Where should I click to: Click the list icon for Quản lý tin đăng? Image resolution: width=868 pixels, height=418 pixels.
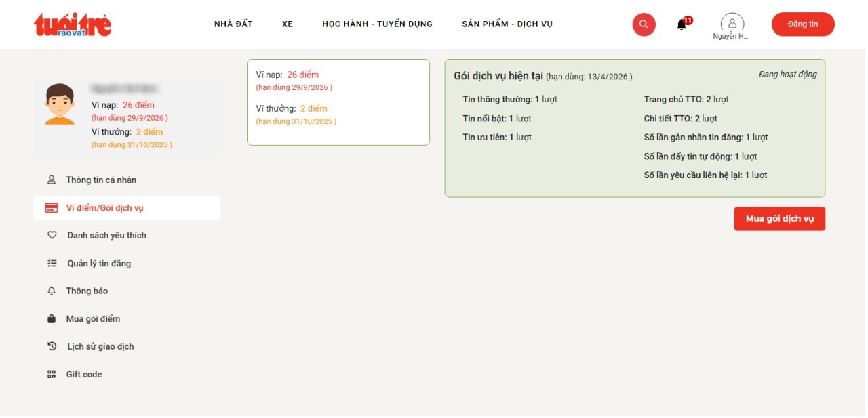coord(52,264)
